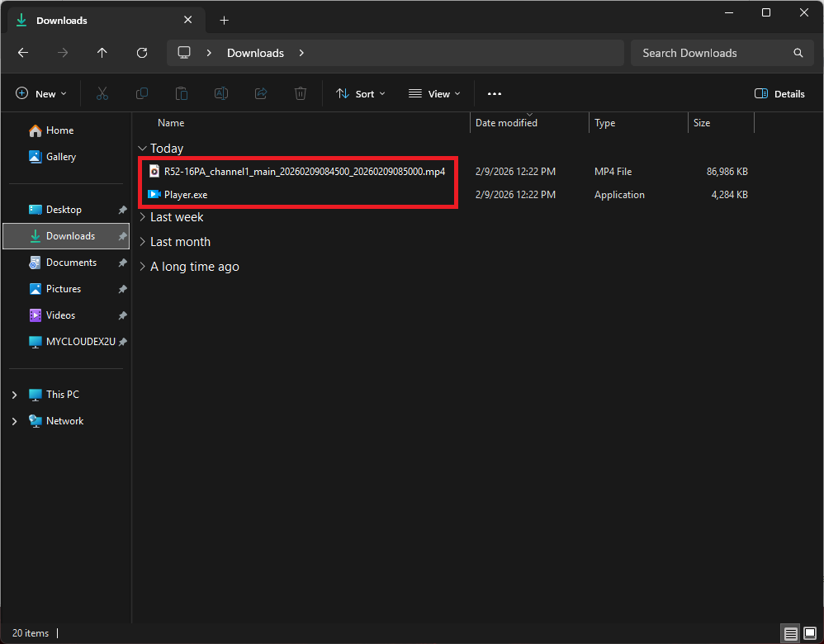The width and height of the screenshot is (824, 644).
Task: Click the Share icon in toolbar
Action: point(261,94)
